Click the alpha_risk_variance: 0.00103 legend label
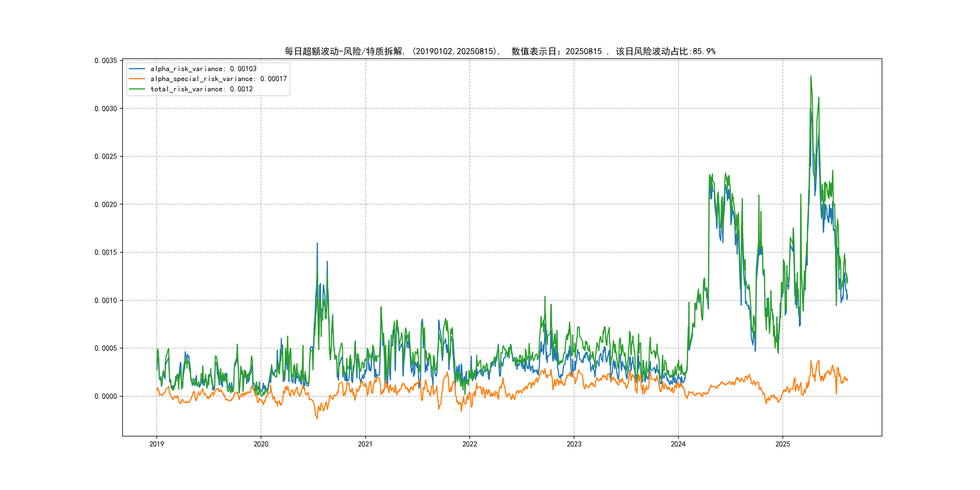Image resolution: width=980 pixels, height=490 pixels. (x=203, y=69)
